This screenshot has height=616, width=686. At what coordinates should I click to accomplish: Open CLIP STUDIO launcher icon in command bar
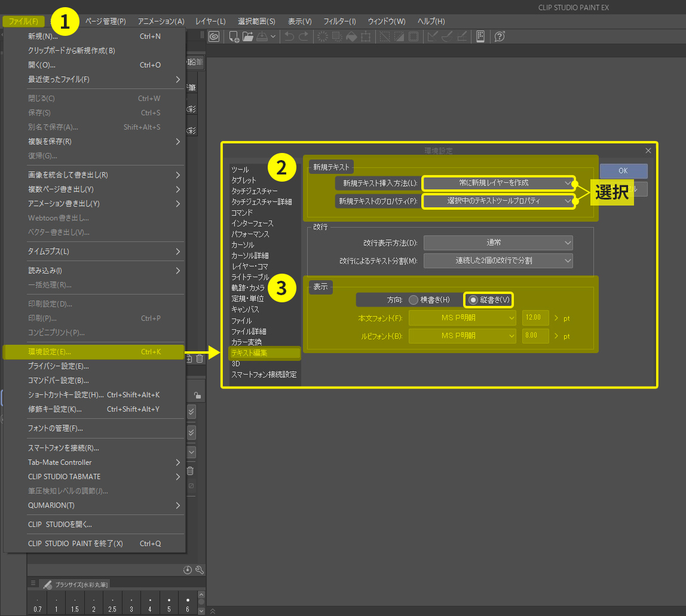tap(213, 36)
